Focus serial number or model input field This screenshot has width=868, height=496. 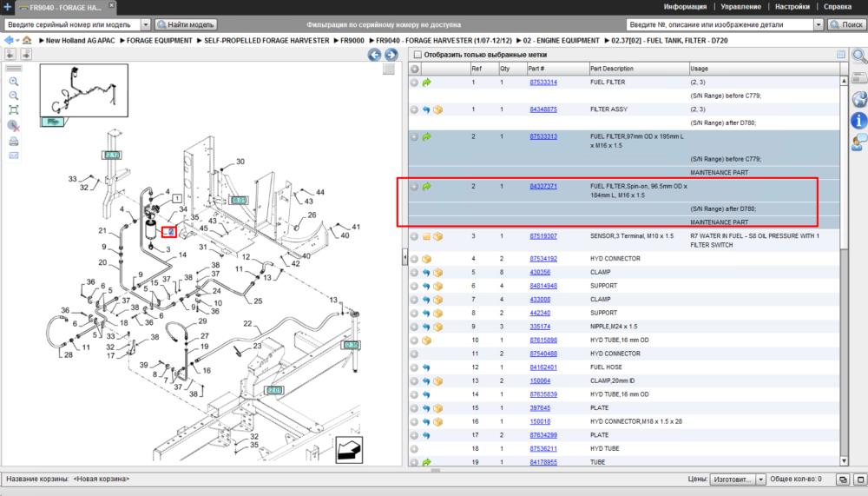[x=72, y=24]
